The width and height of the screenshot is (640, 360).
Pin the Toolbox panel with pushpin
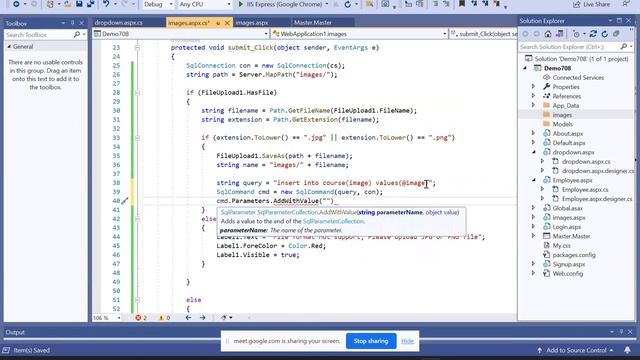click(x=73, y=23)
